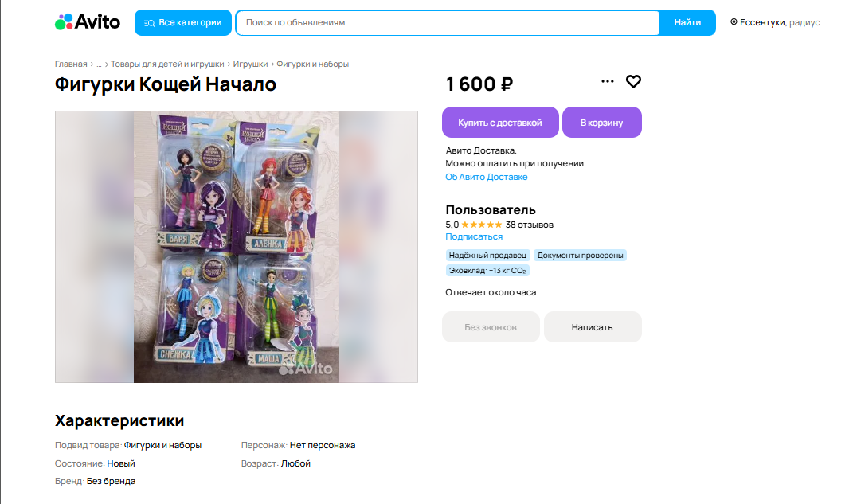Focus the Поиск по объявлениям field
The image size is (853, 504).
pos(448,23)
